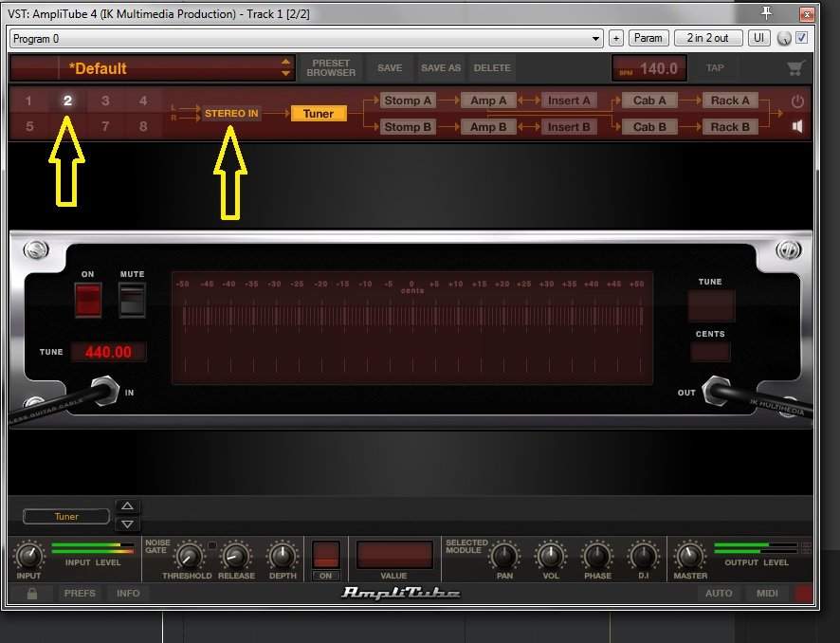The width and height of the screenshot is (840, 643).
Task: Mute output with the speaker icon
Action: [797, 126]
